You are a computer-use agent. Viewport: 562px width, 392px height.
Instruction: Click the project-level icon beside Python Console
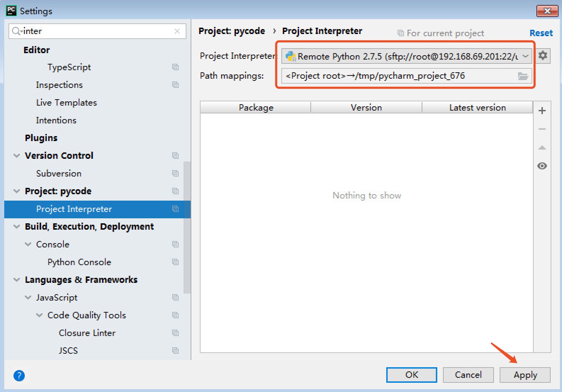175,262
